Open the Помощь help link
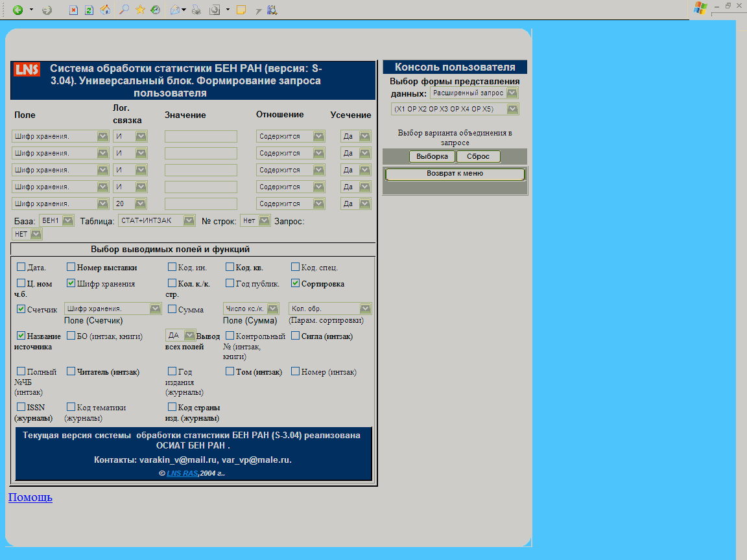The image size is (747, 560). pos(30,497)
